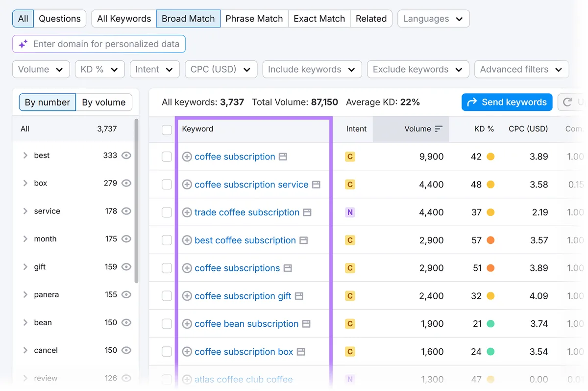The width and height of the screenshot is (588, 391).
Task: Click plus icon beside coffee subscriptions
Action: [187, 268]
